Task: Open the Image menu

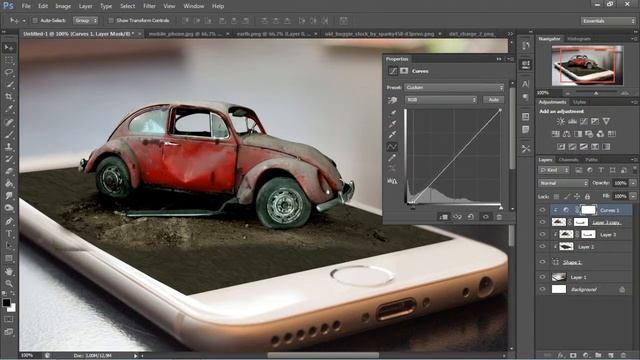Action: tap(63, 6)
